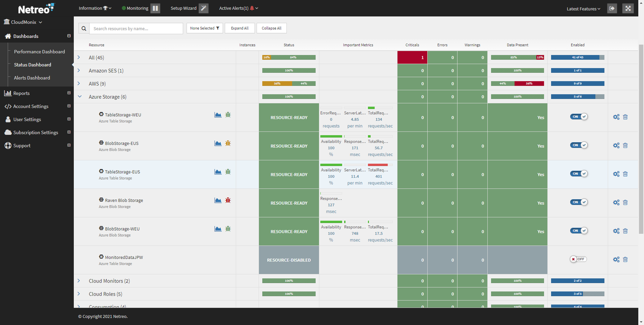Turn off BlobStorage-WEU enabled switch

pos(579,231)
